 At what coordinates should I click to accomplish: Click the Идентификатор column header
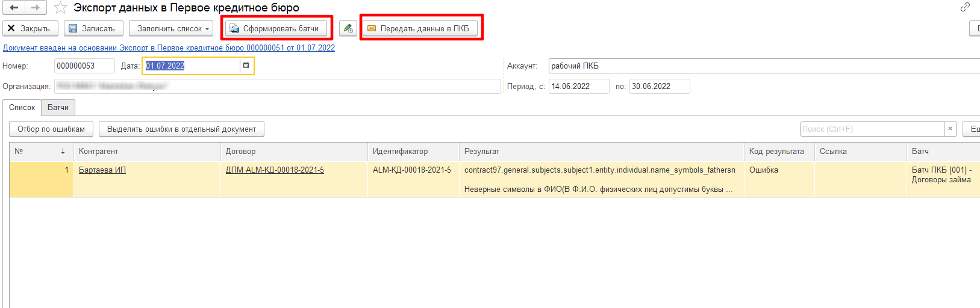(413, 152)
